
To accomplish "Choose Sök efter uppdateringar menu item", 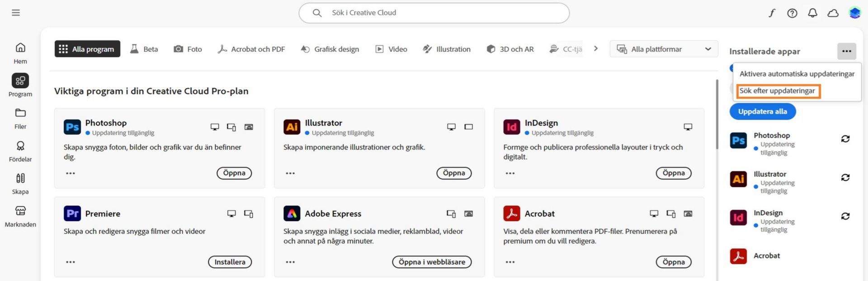I will click(x=778, y=91).
